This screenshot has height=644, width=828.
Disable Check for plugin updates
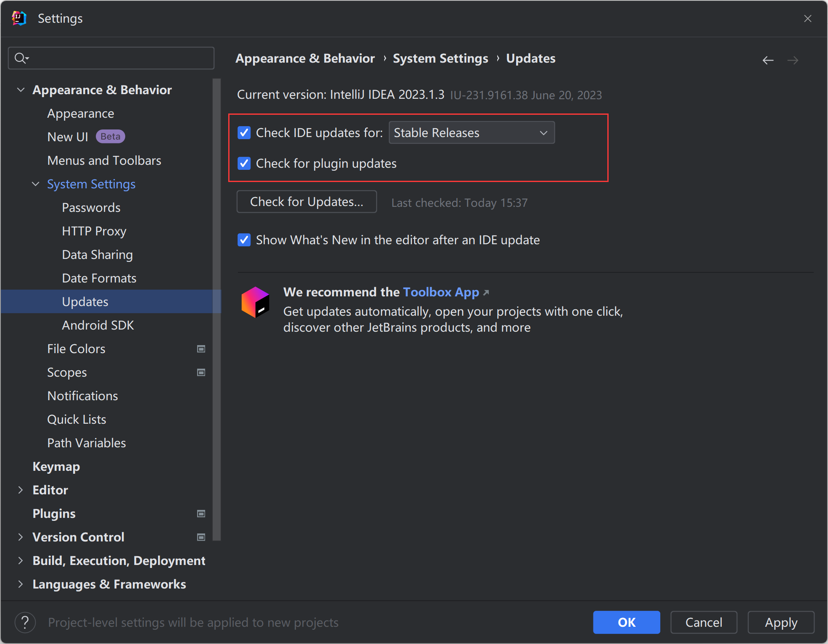(245, 164)
